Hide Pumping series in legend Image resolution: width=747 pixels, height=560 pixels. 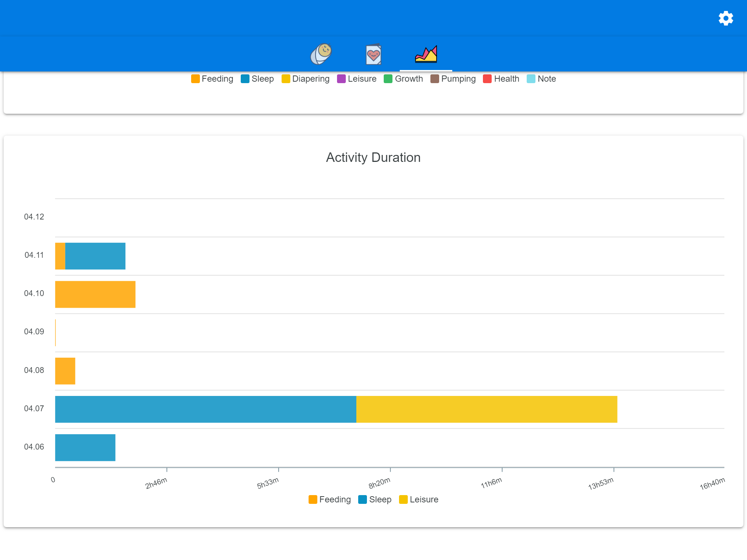[x=453, y=79]
